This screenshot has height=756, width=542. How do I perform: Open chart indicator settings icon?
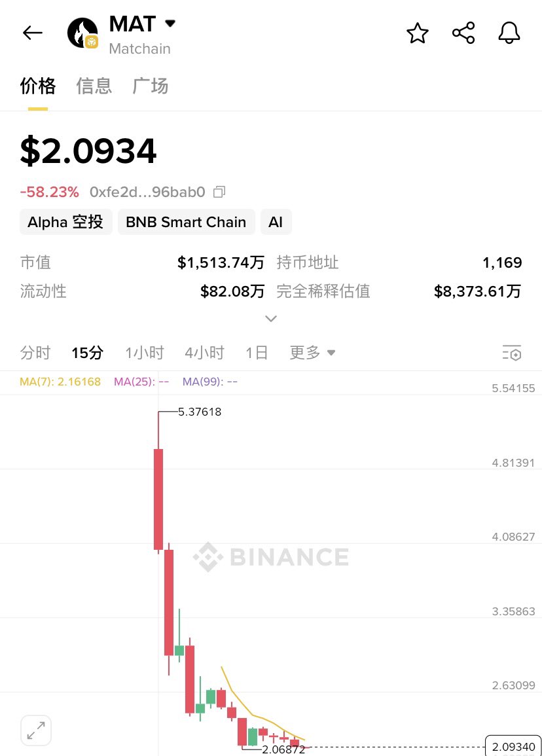pos(512,353)
